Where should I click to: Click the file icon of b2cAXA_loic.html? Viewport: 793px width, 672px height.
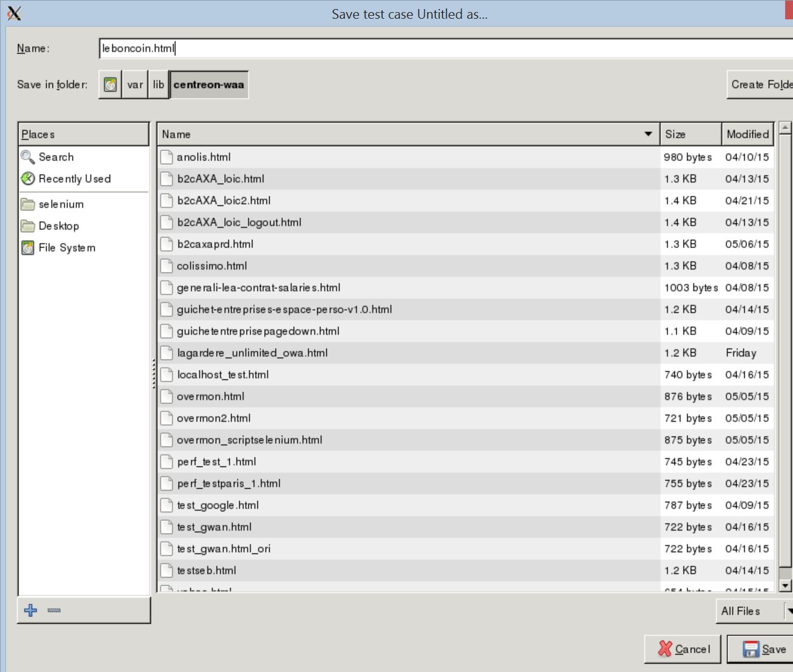click(167, 179)
